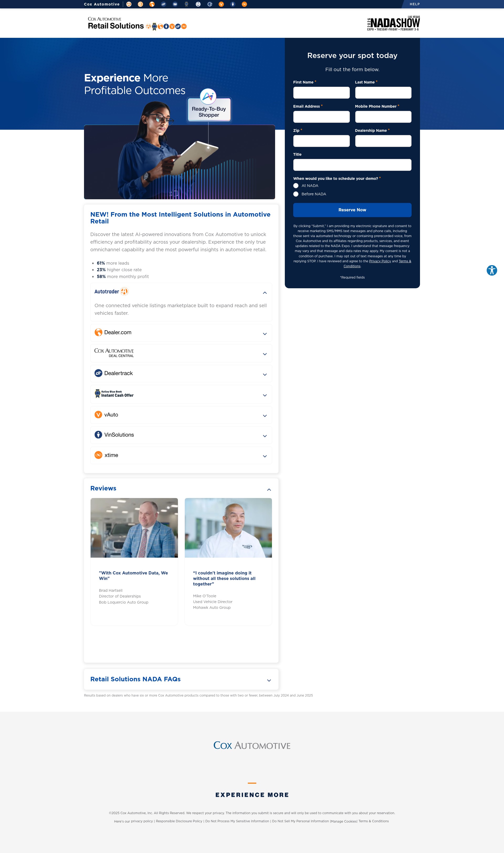This screenshot has height=853, width=504.
Task: Collapse the Reviews section
Action: tap(269, 490)
